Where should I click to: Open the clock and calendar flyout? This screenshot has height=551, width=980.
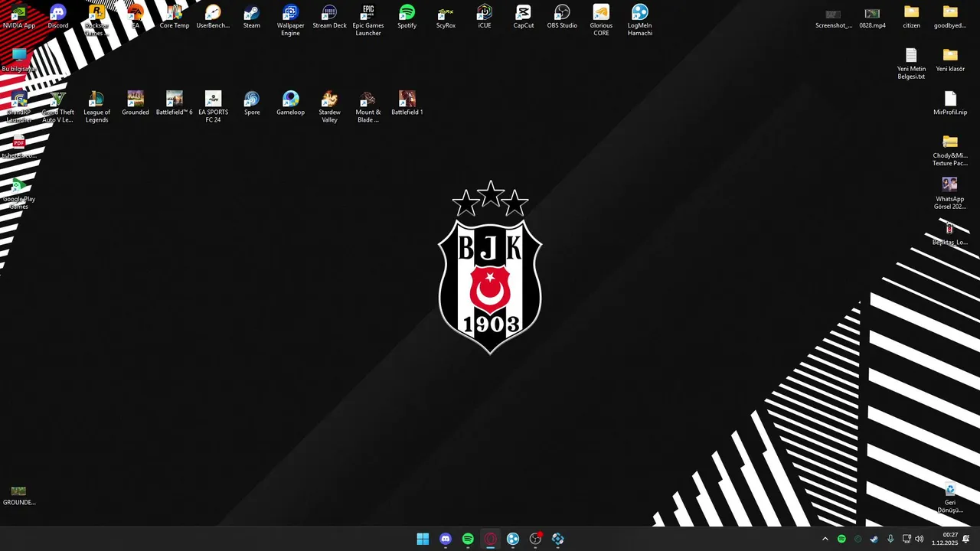(945, 539)
